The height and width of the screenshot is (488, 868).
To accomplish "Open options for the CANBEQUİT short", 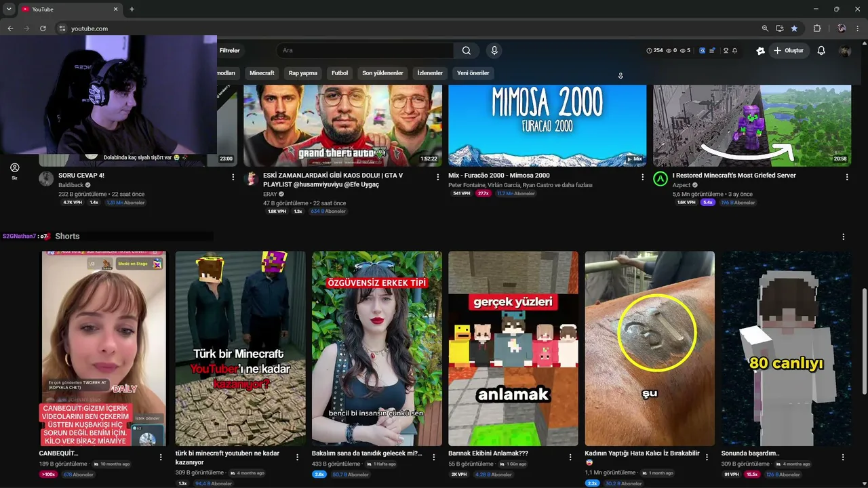I will click(161, 457).
